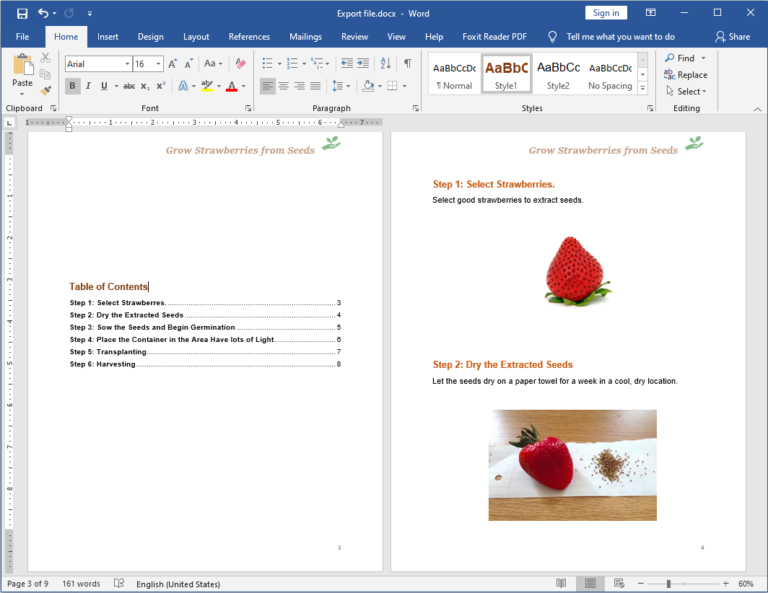Toggle Bold formatting

(72, 86)
